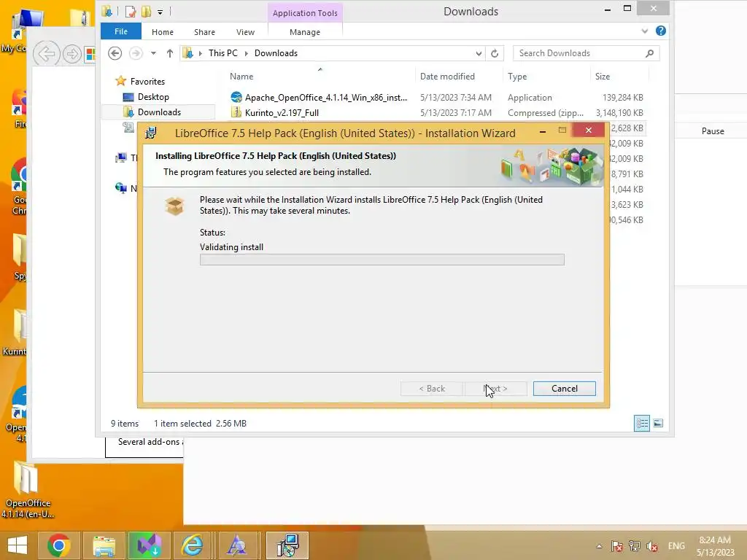Screen dimensions: 747x560
Task: Click the disabled Next button in the wizard
Action: click(495, 389)
